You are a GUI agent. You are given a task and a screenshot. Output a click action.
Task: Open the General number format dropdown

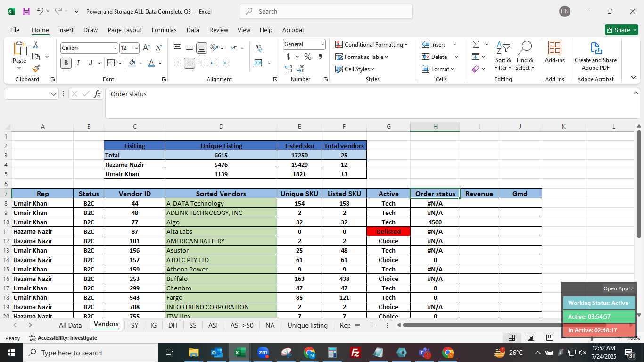[322, 44]
